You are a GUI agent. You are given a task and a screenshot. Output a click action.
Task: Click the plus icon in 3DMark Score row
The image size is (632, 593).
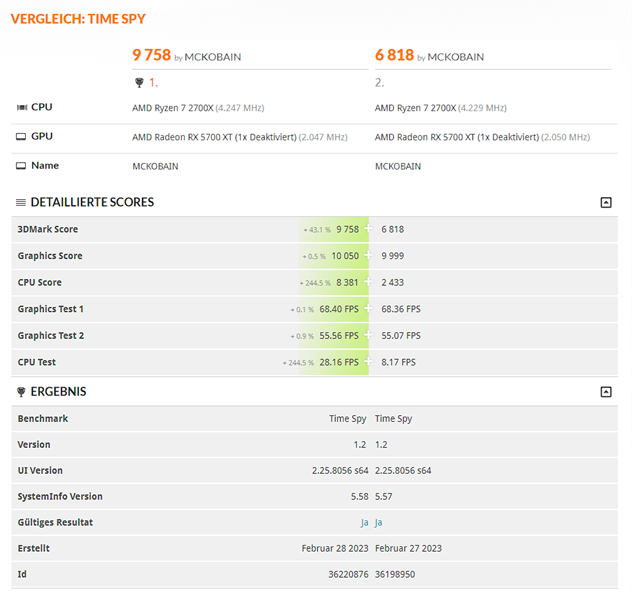click(x=368, y=229)
